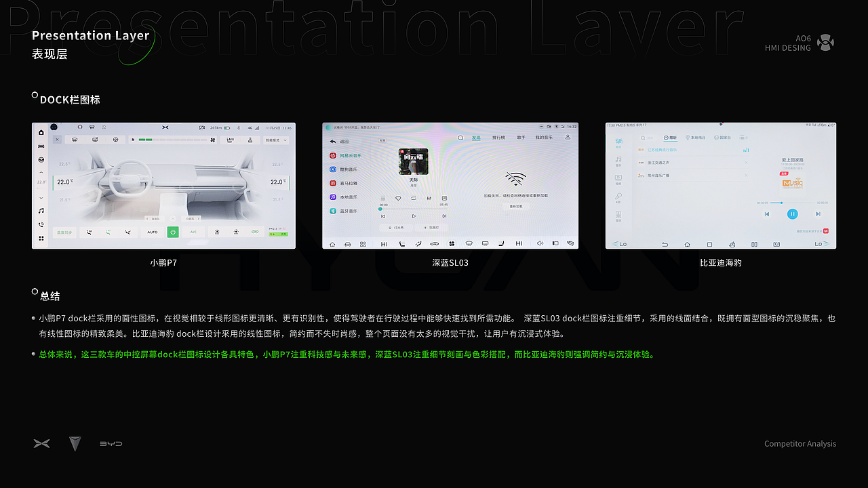Open user profile icon in Deepal music
The width and height of the screenshot is (868, 488).
click(x=568, y=137)
